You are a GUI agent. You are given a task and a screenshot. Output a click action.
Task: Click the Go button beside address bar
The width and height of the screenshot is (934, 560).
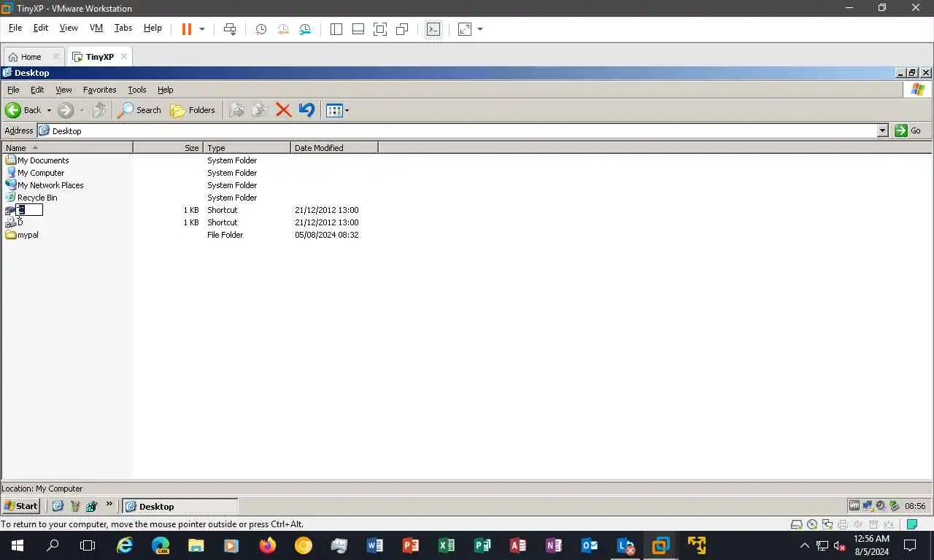click(908, 131)
